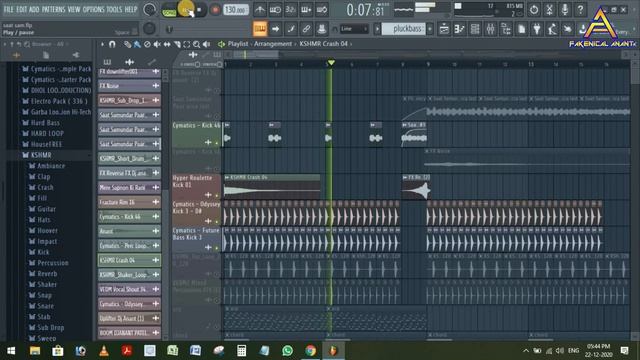Toggle the 3-2-1 countdown before recording
This screenshot has width=640, height=360.
(290, 9)
